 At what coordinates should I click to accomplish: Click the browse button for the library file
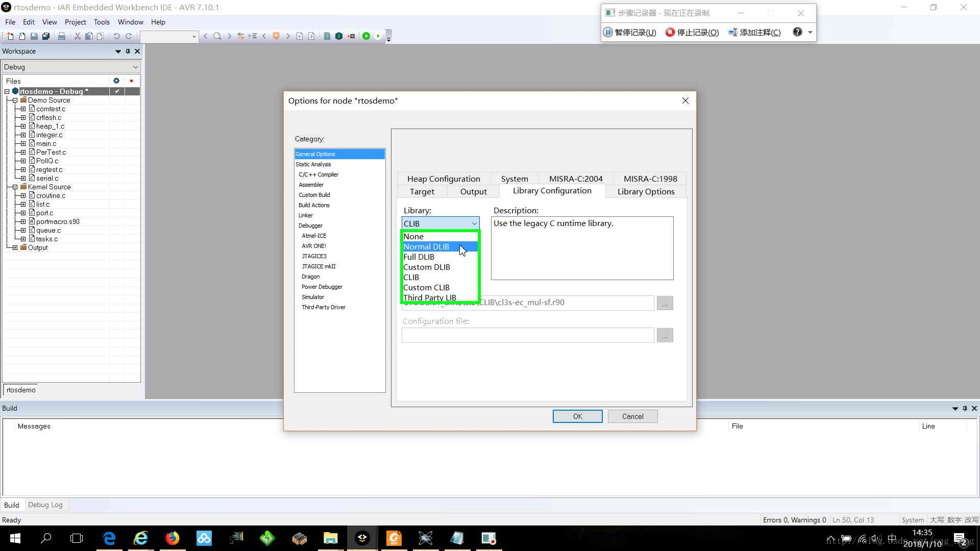pyautogui.click(x=665, y=303)
